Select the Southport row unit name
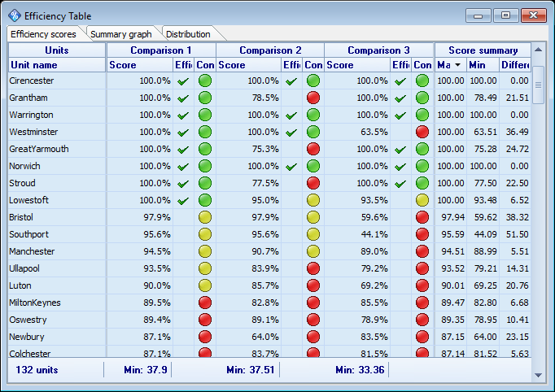555x392 pixels. [x=28, y=235]
